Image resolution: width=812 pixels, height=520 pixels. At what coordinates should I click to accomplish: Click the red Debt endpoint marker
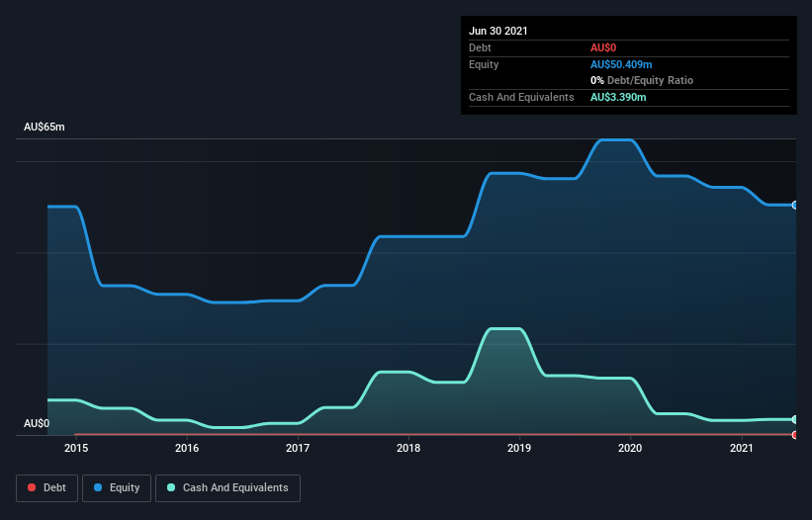795,435
